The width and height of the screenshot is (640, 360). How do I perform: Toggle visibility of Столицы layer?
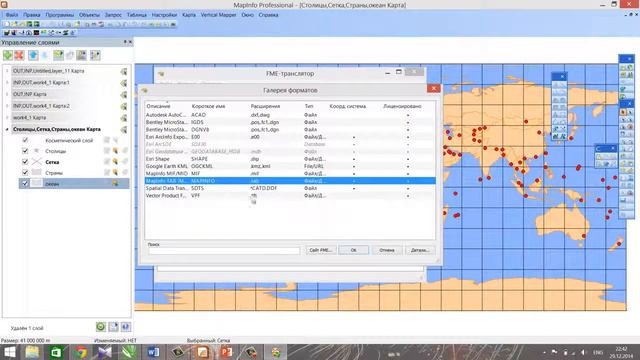click(x=25, y=151)
